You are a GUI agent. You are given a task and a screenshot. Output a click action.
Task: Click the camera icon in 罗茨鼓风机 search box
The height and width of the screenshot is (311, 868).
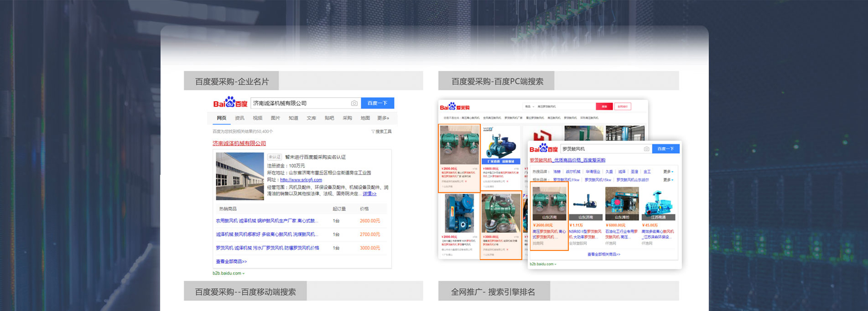pos(646,149)
